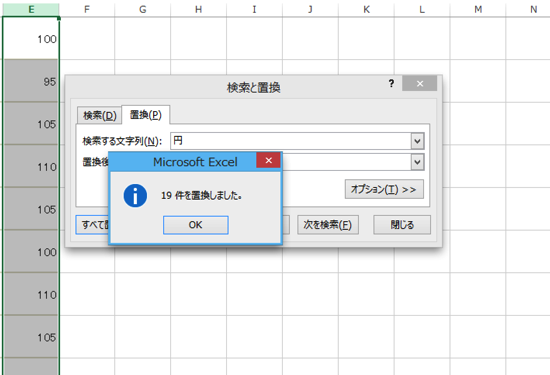
Task: Click the オプション(T) >> button
Action: 384,189
